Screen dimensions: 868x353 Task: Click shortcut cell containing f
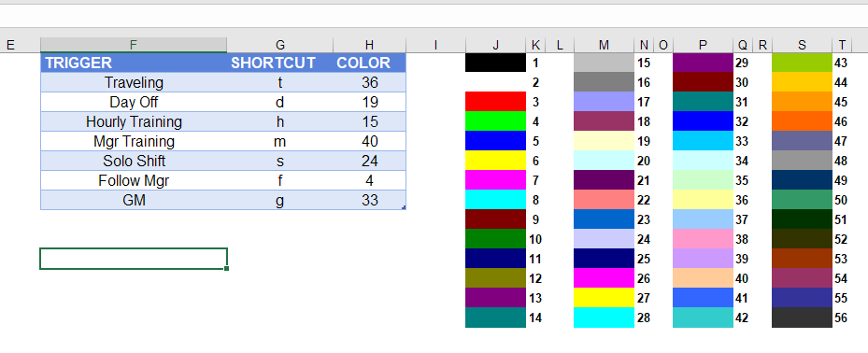tap(280, 180)
